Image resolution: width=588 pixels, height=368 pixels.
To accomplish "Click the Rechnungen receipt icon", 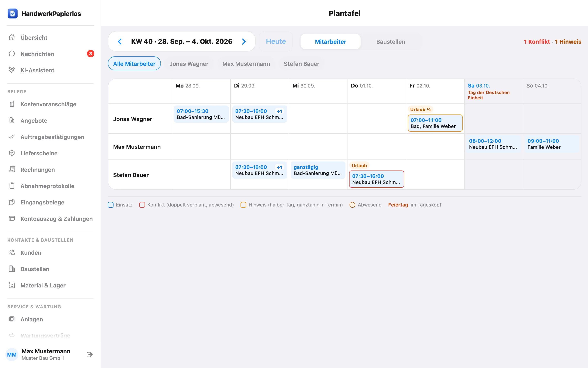I will 12,169.
